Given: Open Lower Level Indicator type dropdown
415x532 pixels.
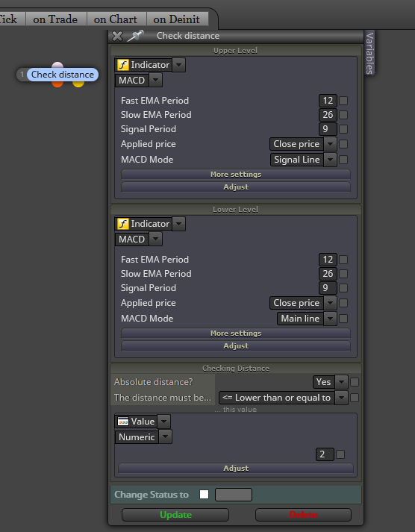Looking at the screenshot, I should click(179, 224).
